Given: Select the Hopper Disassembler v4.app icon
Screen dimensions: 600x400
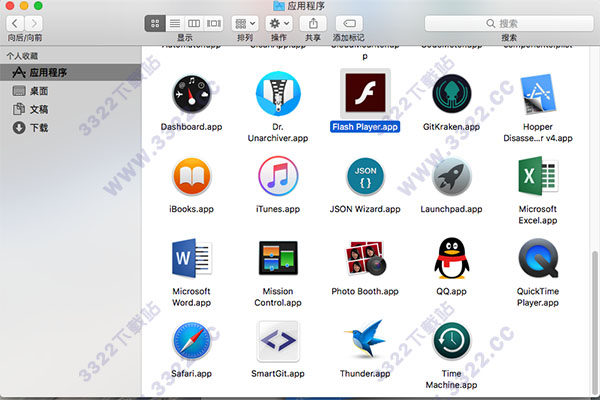Looking at the screenshot, I should 538,94.
